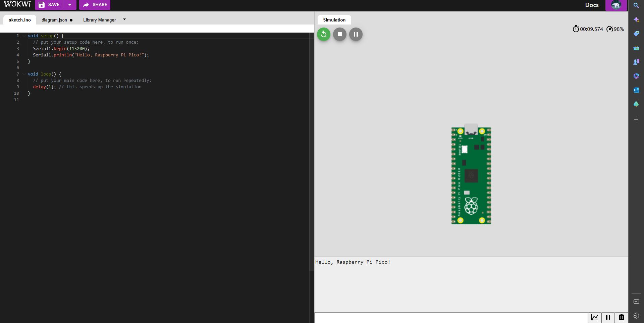Viewport: 644px width, 323px height.
Task: Open tools briefcase icon in sidebar
Action: 636,48
